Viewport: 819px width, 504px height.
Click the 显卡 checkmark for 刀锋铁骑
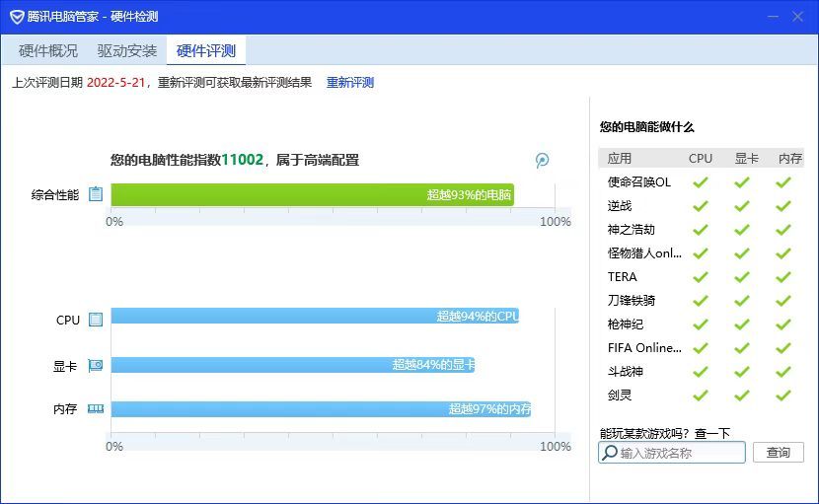pyautogui.click(x=742, y=301)
